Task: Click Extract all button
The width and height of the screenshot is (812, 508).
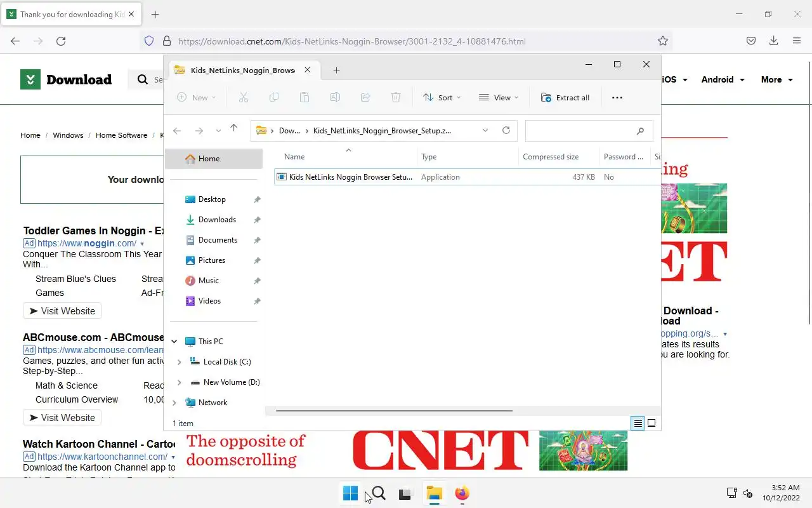Action: click(x=565, y=97)
